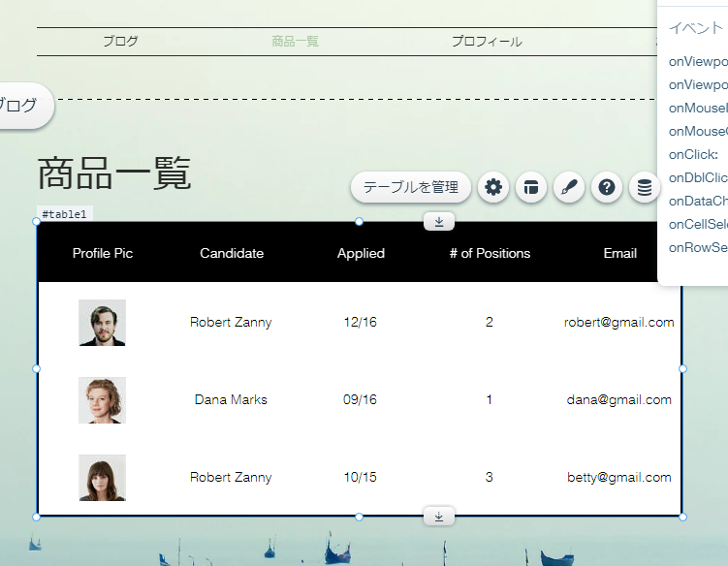
Task: Click the betty@gmail.com email cell
Action: click(x=618, y=477)
